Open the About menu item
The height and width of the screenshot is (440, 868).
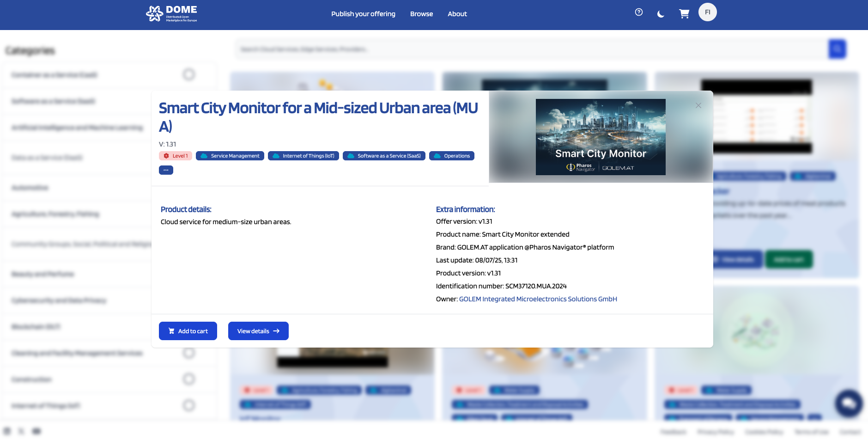457,14
